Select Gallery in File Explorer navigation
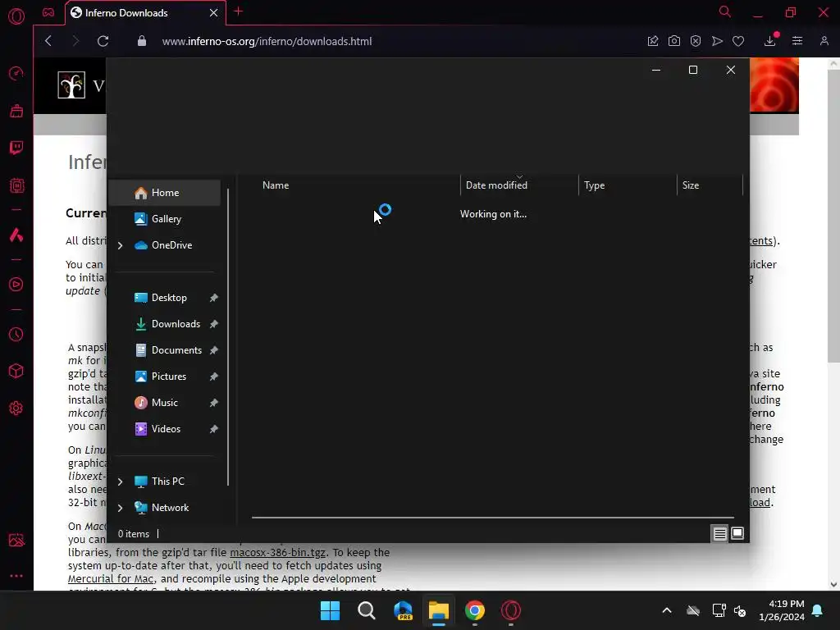This screenshot has height=630, width=840. click(x=164, y=218)
